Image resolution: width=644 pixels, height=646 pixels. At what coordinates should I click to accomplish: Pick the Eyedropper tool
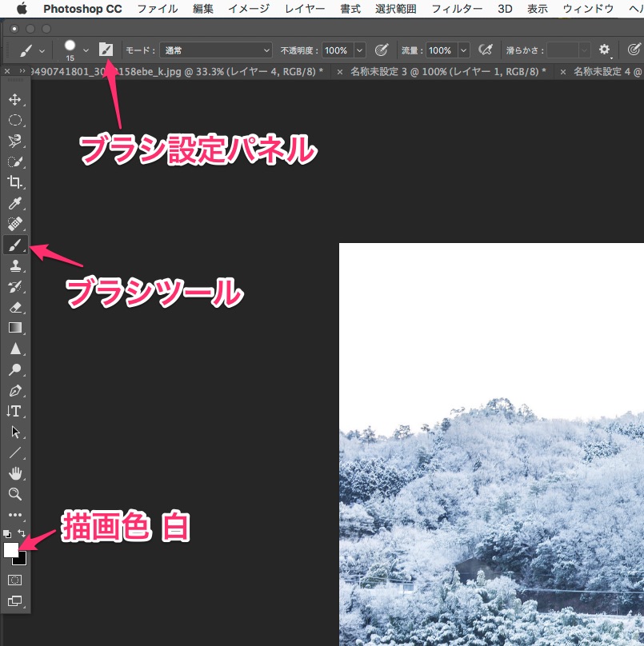(x=14, y=203)
